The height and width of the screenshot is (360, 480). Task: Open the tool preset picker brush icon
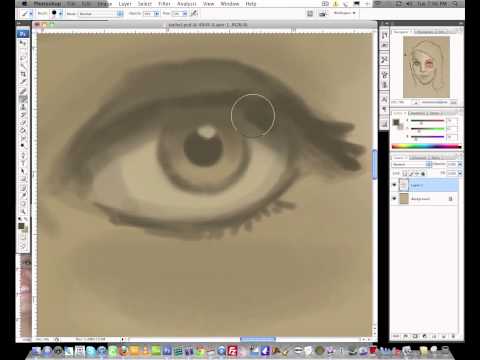tap(26, 14)
